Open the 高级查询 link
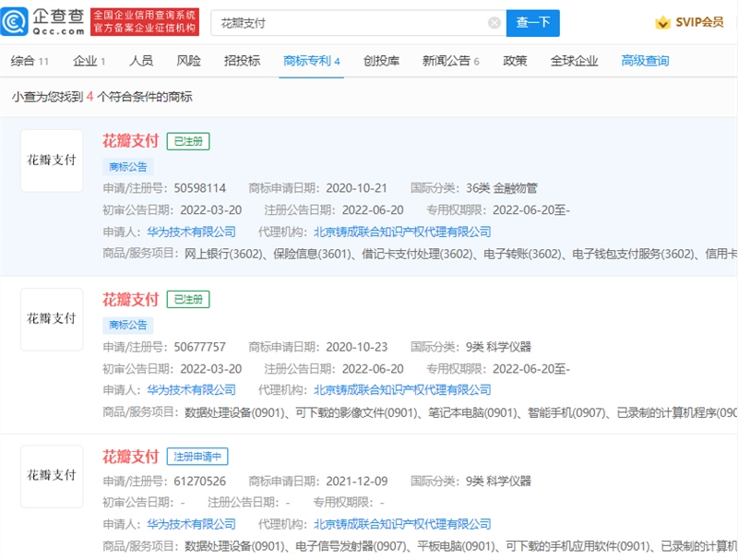The width and height of the screenshot is (738, 560). pyautogui.click(x=645, y=62)
